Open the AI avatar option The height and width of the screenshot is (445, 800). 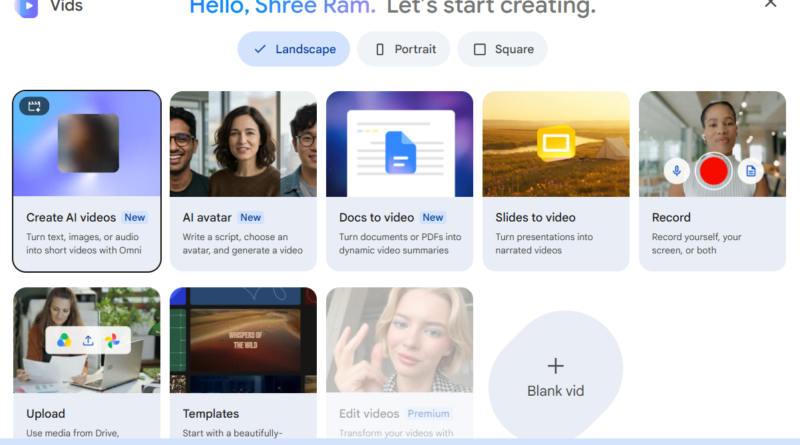[x=243, y=181]
